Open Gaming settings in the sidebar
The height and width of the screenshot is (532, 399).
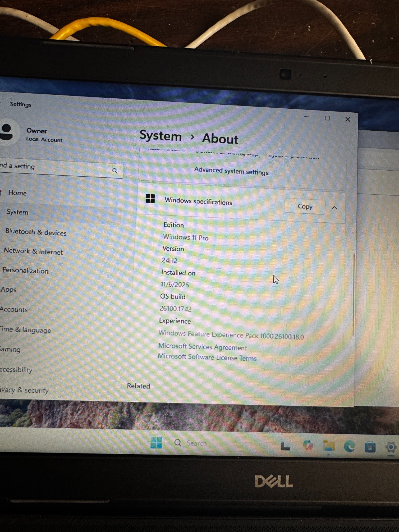[x=10, y=349]
